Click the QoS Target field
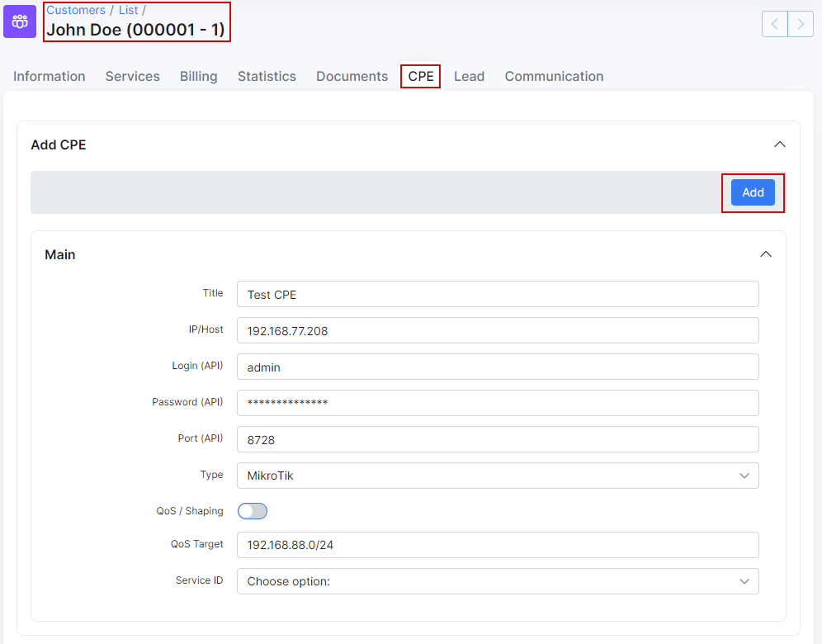822x644 pixels. (x=498, y=545)
